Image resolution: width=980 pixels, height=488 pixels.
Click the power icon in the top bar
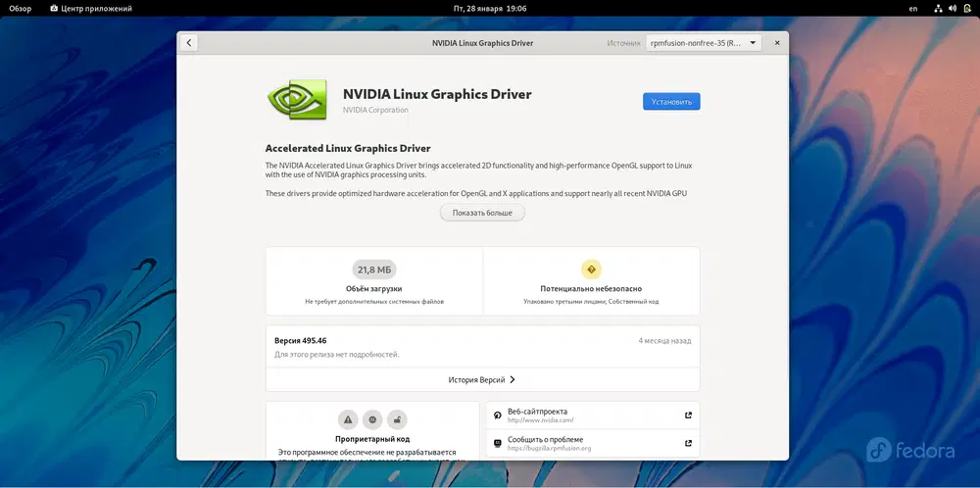(967, 9)
